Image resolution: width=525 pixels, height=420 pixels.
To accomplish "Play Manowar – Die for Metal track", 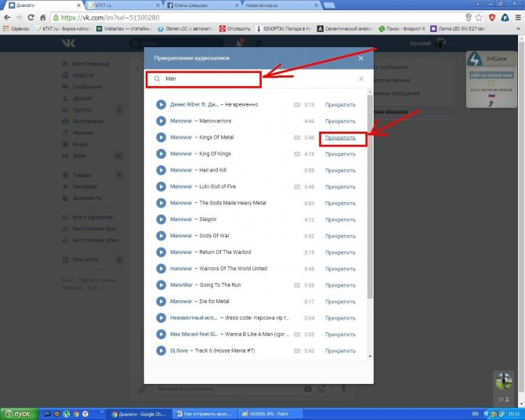I will pyautogui.click(x=161, y=302).
